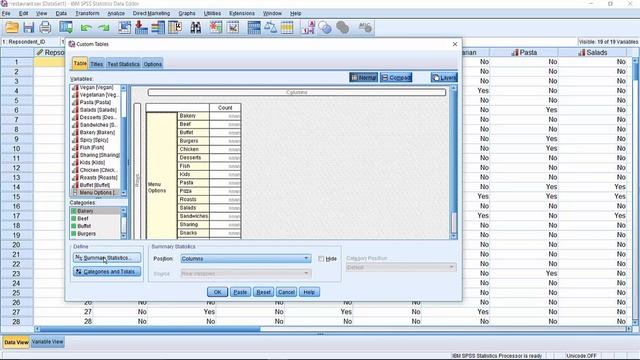This screenshot has height=360, width=640.
Task: Use variable sets circles icon
Action: (325, 28)
